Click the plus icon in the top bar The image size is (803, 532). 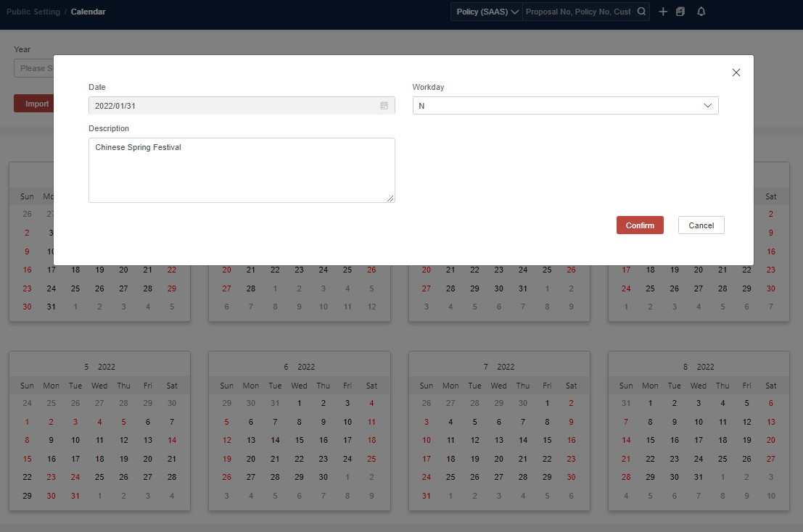(x=663, y=12)
